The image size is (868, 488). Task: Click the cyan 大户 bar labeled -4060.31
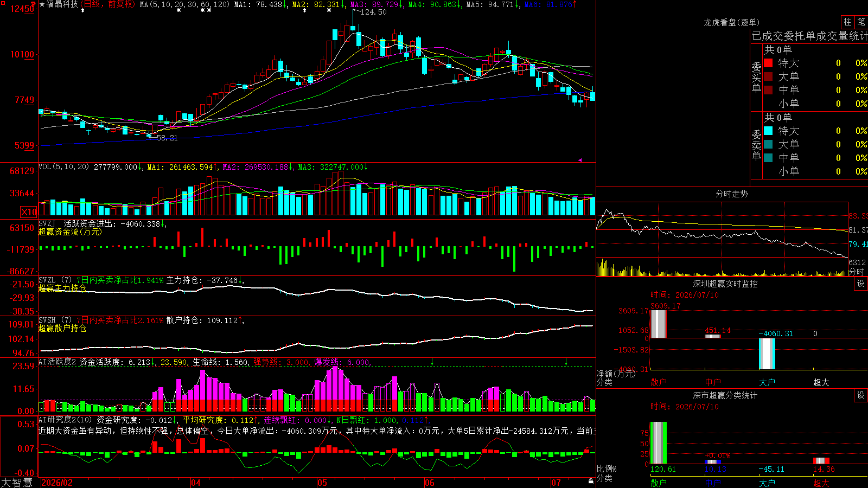(767, 354)
